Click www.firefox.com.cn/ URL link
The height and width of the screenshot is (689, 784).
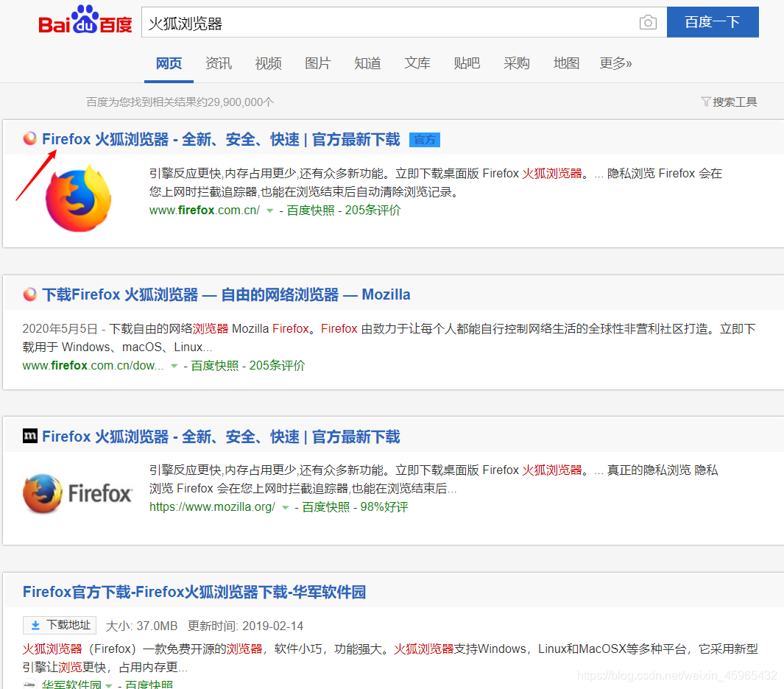point(205,211)
